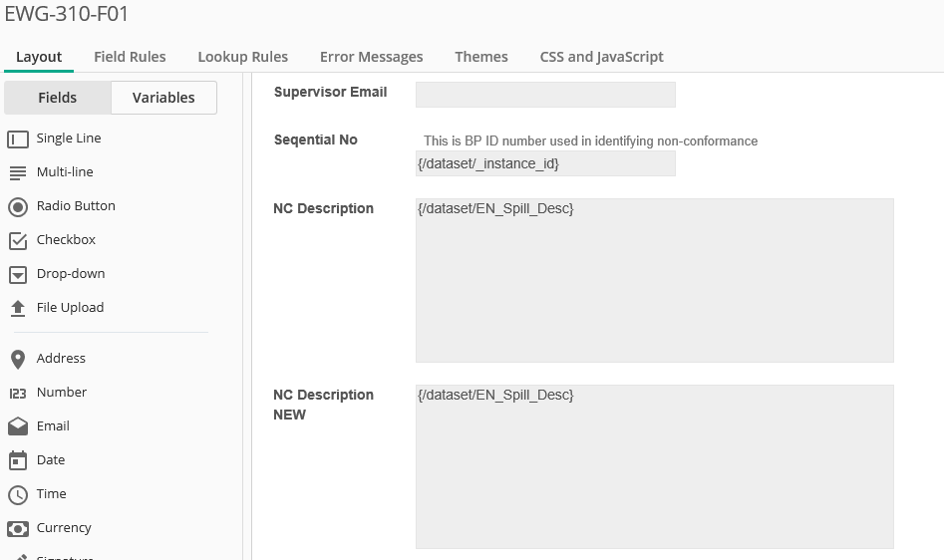Choose the Number field icon
944x560 pixels.
[x=18, y=394]
